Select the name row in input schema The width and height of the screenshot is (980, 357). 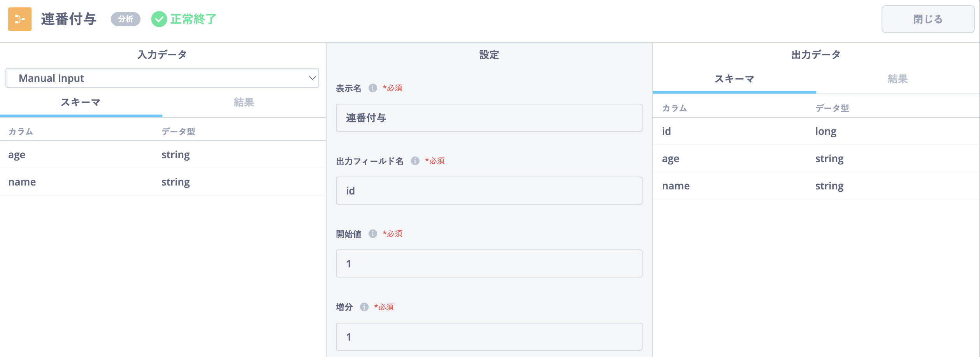163,182
